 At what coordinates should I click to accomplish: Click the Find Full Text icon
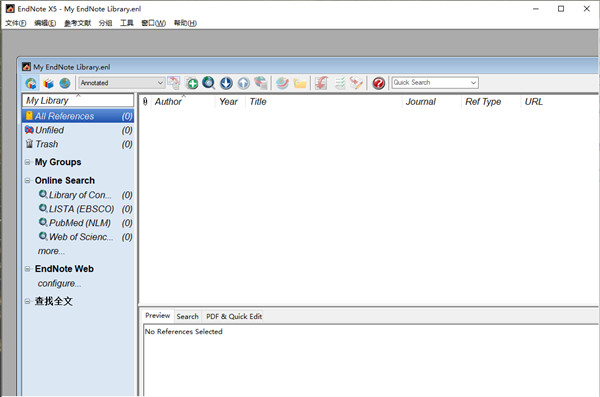coord(261,83)
